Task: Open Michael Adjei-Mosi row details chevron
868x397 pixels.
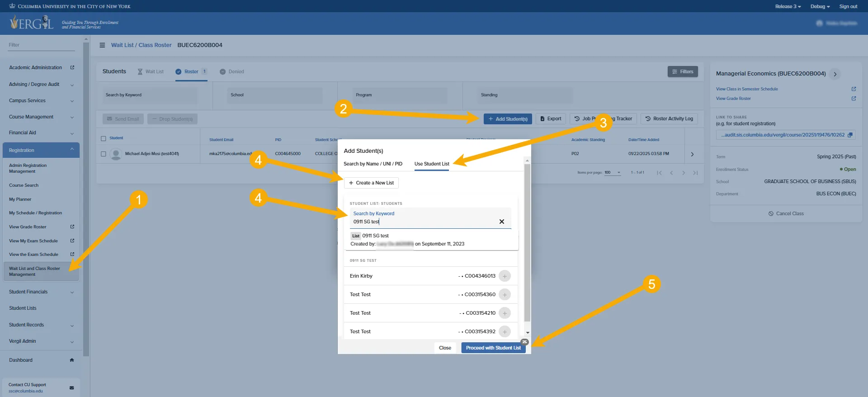Action: click(x=692, y=154)
